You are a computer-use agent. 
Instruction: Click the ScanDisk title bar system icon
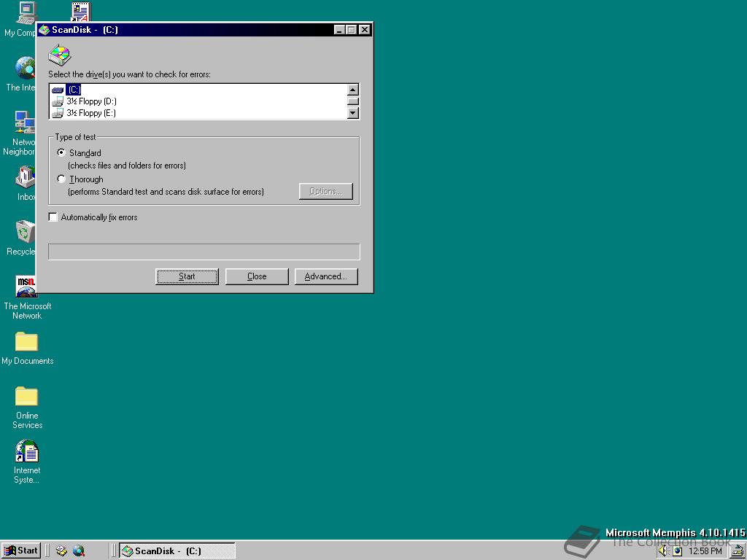[x=44, y=29]
